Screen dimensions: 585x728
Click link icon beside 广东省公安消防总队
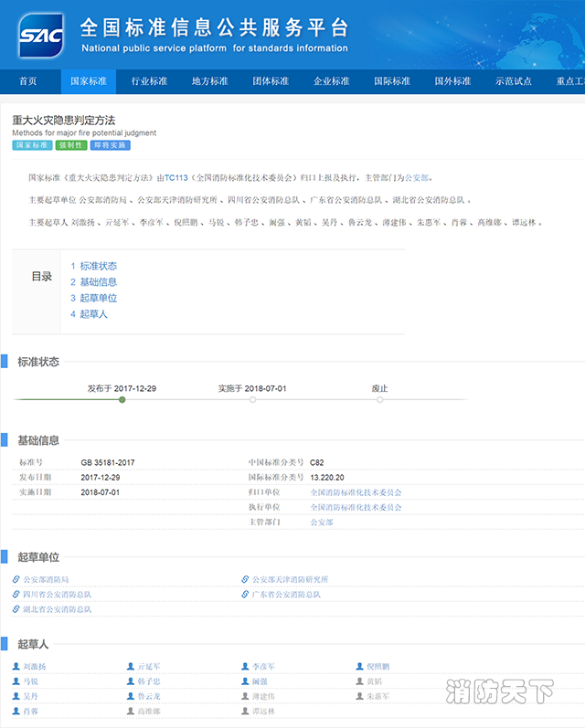[x=245, y=594]
